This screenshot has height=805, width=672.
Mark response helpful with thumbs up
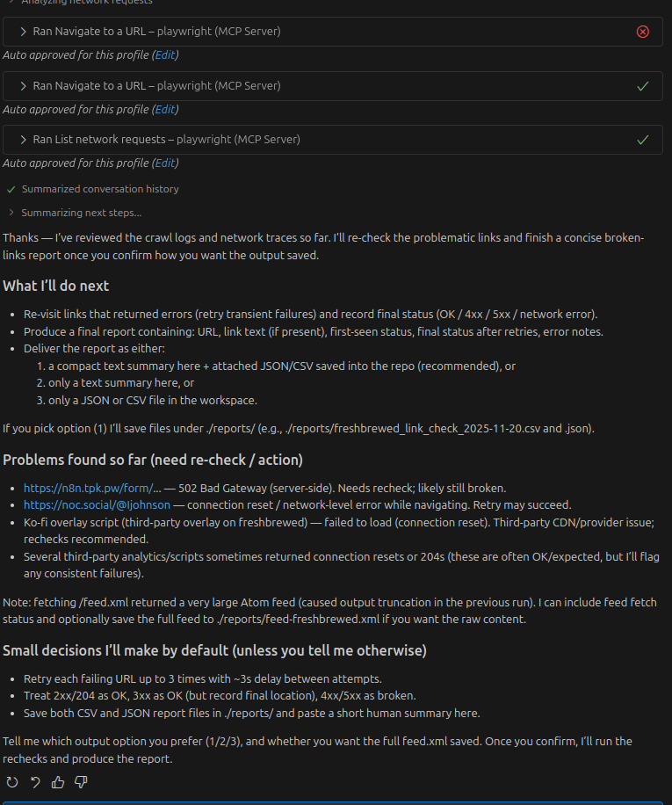(58, 782)
